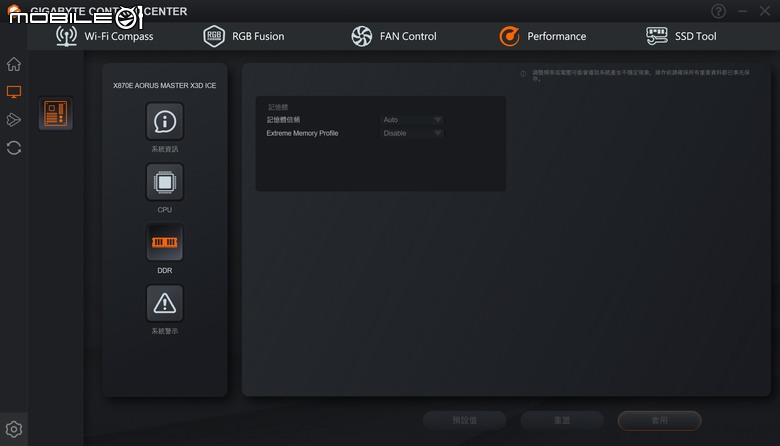Image resolution: width=780 pixels, height=446 pixels.
Task: Click the info icon beside warning note
Action: point(523,74)
